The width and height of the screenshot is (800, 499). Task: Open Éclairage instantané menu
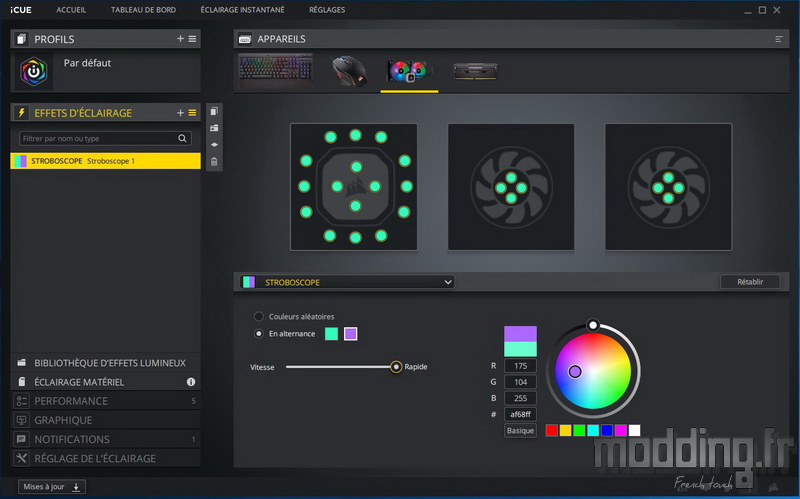click(242, 10)
